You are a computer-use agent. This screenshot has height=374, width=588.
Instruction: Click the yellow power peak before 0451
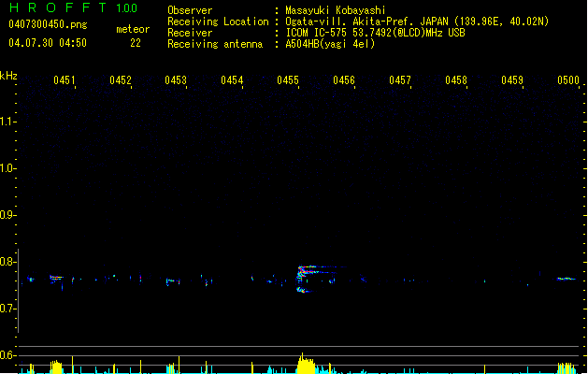point(56,367)
